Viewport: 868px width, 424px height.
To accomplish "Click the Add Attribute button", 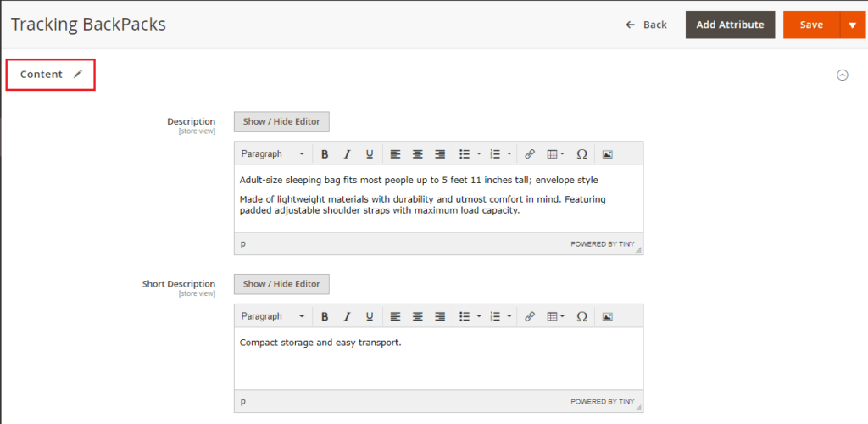I will pos(730,25).
